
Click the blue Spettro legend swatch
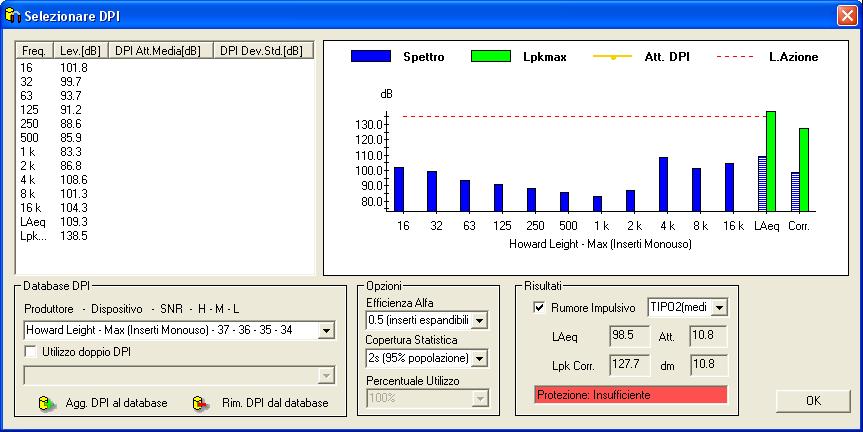coord(371,56)
